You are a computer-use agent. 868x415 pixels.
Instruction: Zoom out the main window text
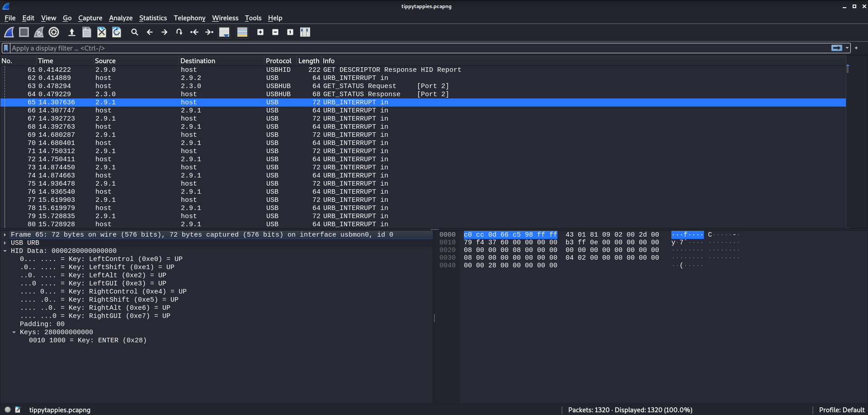[275, 32]
